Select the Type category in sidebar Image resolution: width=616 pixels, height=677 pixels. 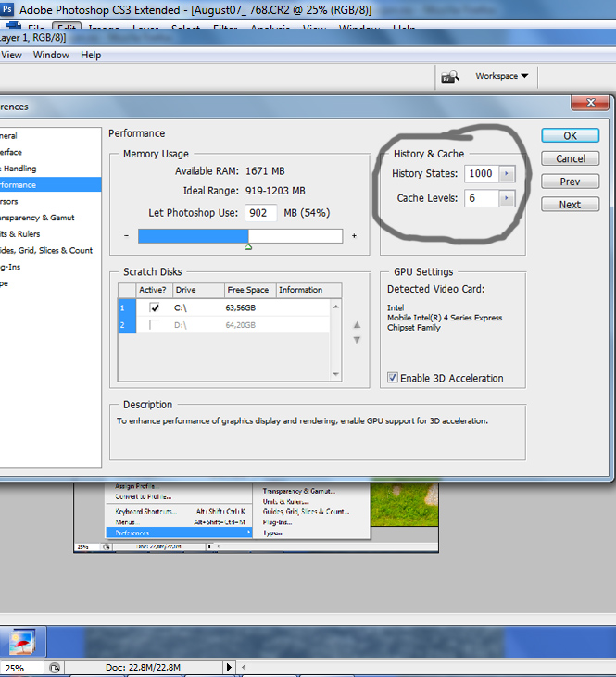coord(51,283)
